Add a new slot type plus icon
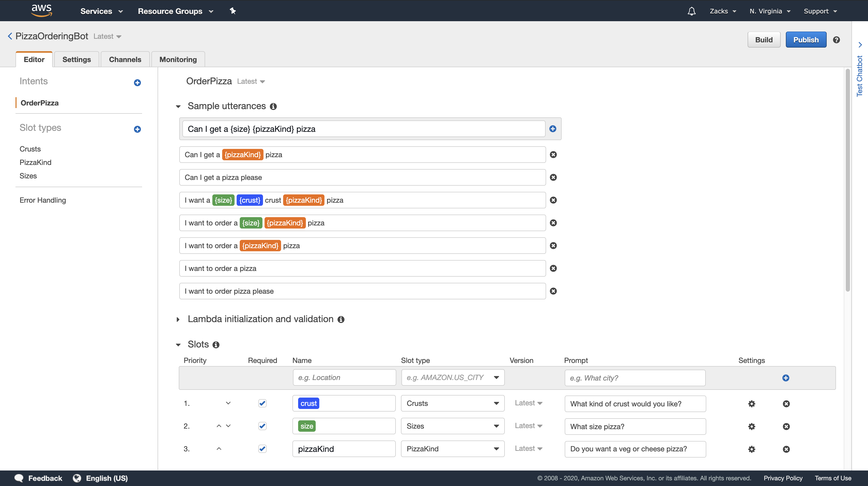The width and height of the screenshot is (868, 486). click(137, 129)
